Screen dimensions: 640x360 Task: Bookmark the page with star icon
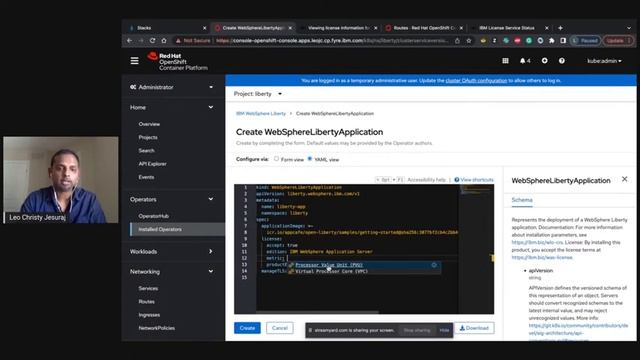pos(469,40)
